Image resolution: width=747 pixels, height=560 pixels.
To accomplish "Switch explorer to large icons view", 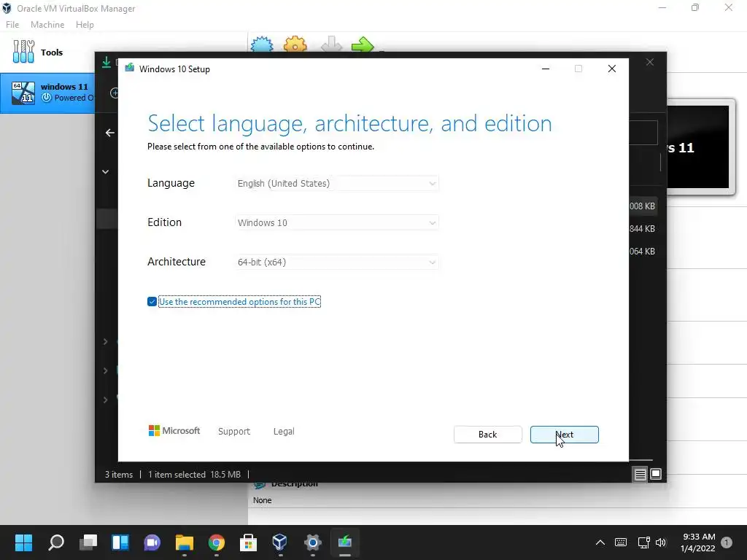I will tap(656, 474).
